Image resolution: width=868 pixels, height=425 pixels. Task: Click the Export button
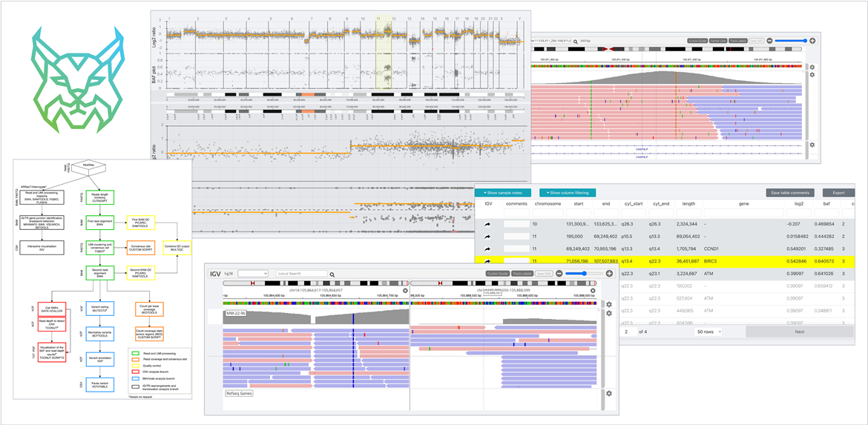pos(838,193)
